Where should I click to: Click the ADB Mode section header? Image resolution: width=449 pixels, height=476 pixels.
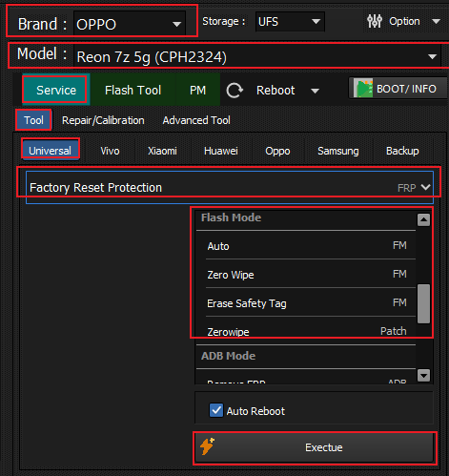point(228,356)
